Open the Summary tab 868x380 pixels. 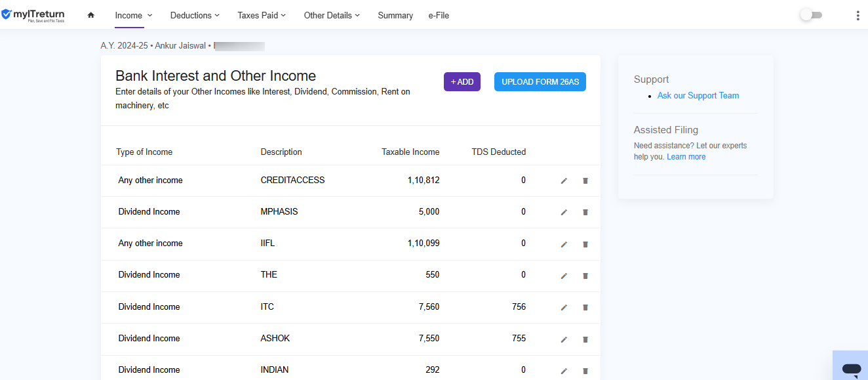pos(395,15)
